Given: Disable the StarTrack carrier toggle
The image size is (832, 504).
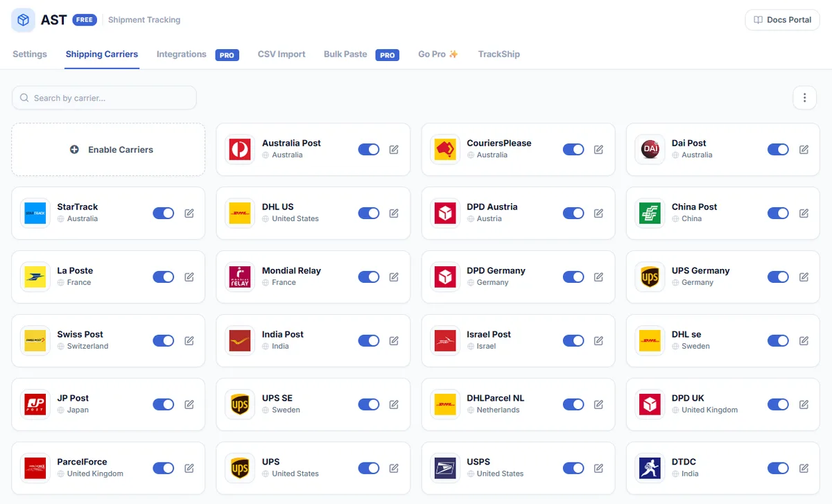Looking at the screenshot, I should pyautogui.click(x=164, y=213).
